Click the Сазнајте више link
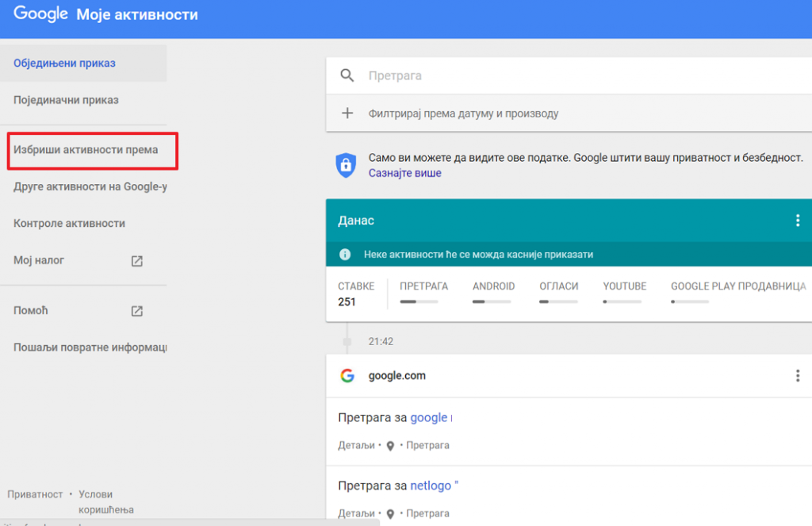 [405, 173]
